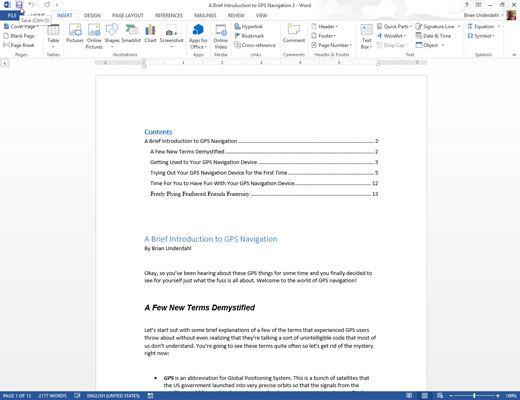Switch to the REFERENCES tab

coord(169,15)
